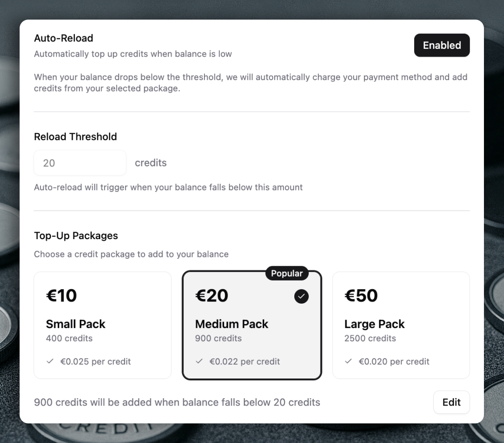Click the 2500 credits label

point(370,338)
